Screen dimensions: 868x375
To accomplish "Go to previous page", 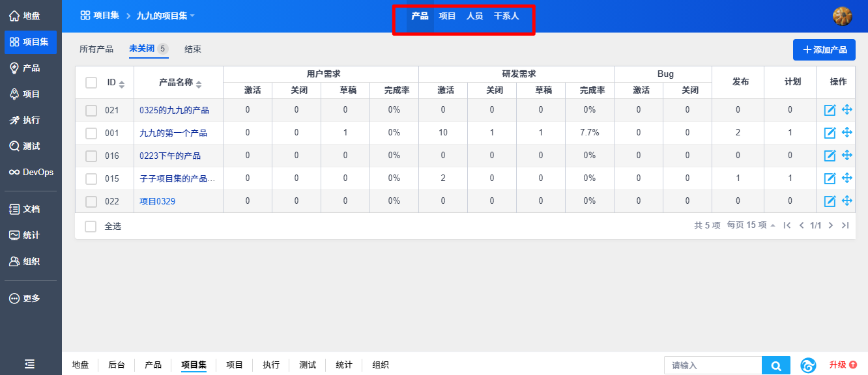I will [x=802, y=225].
